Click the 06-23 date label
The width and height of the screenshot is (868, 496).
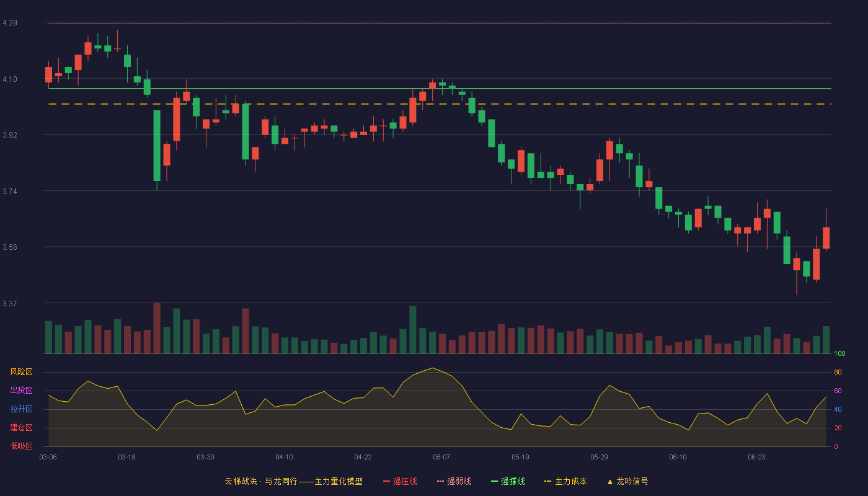[x=756, y=457]
